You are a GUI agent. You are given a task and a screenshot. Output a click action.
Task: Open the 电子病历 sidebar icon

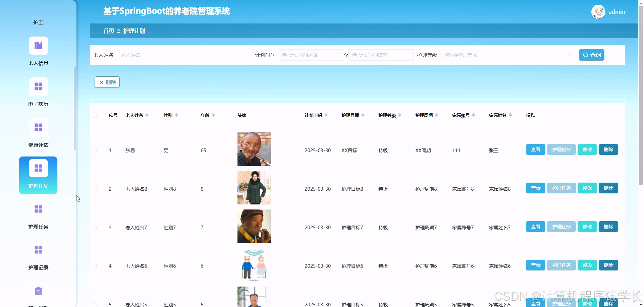(x=38, y=86)
